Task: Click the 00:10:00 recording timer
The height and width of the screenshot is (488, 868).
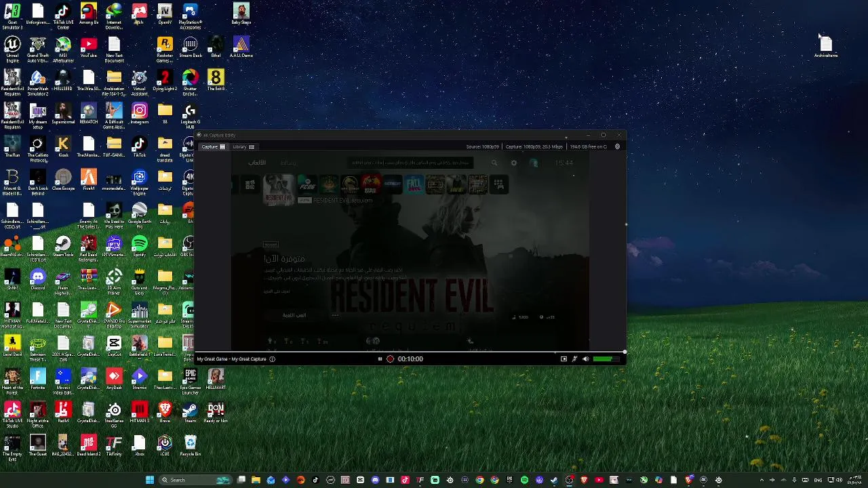Action: tap(410, 359)
